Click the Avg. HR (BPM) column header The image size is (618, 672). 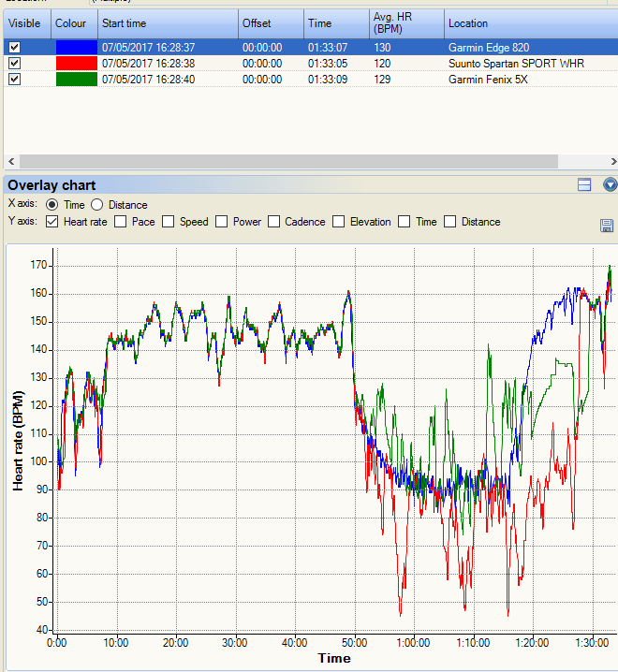[408, 23]
